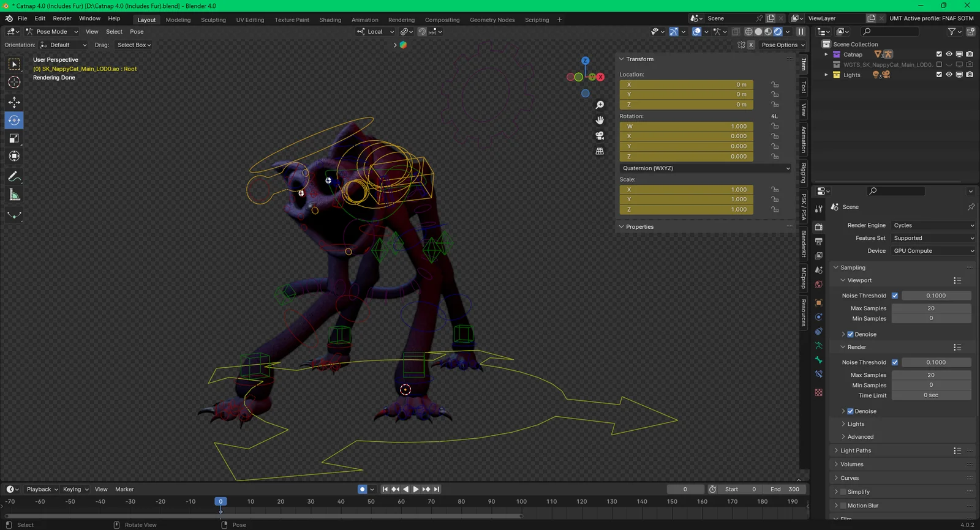The height and width of the screenshot is (530, 980).
Task: Adjust Scale X value field
Action: 687,190
